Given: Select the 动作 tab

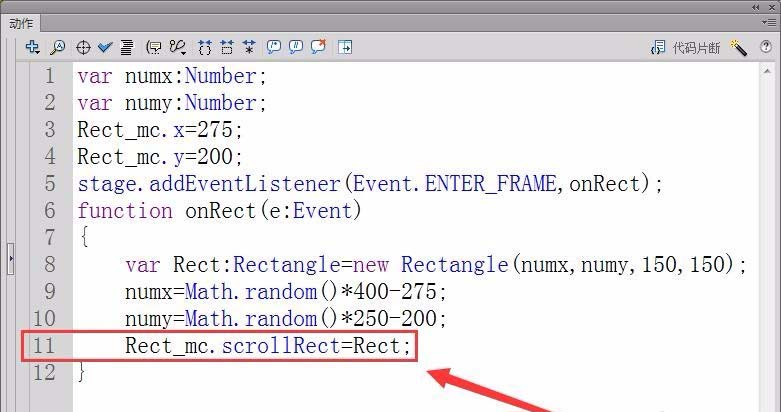Looking at the screenshot, I should coord(21,23).
